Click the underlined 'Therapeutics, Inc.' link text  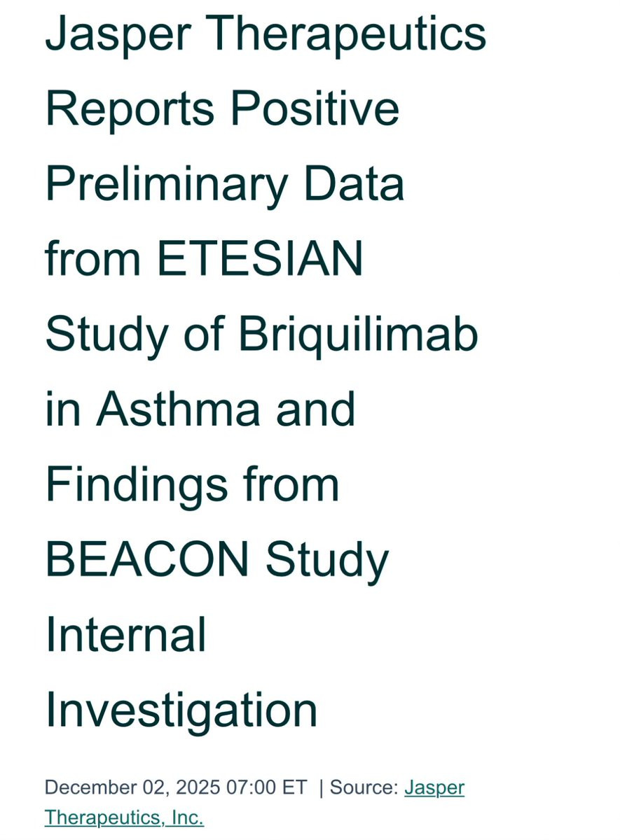coord(124,817)
